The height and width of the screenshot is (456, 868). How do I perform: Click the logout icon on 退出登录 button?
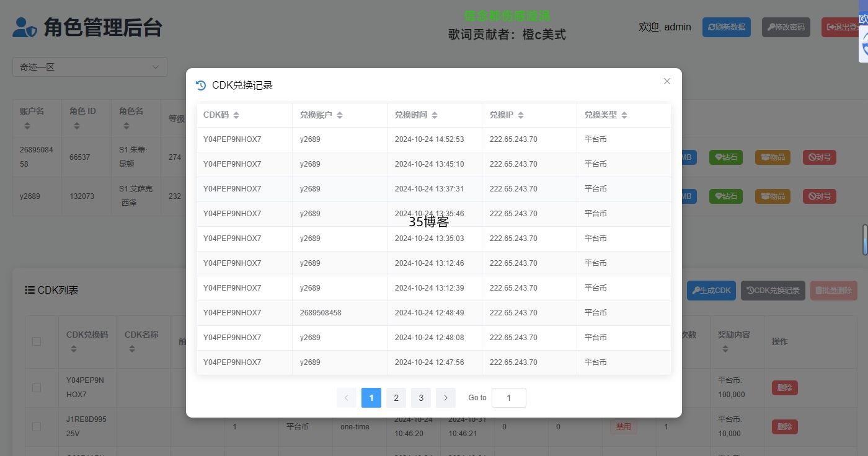(831, 27)
